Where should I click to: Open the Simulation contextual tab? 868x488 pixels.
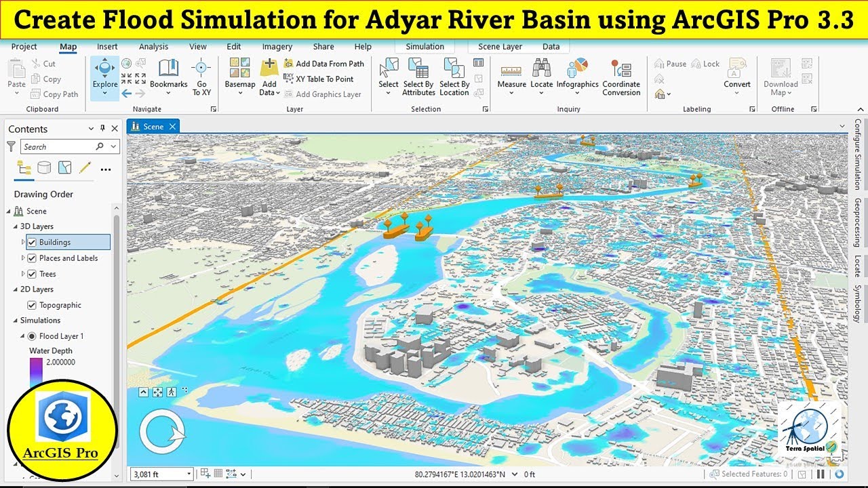click(425, 47)
